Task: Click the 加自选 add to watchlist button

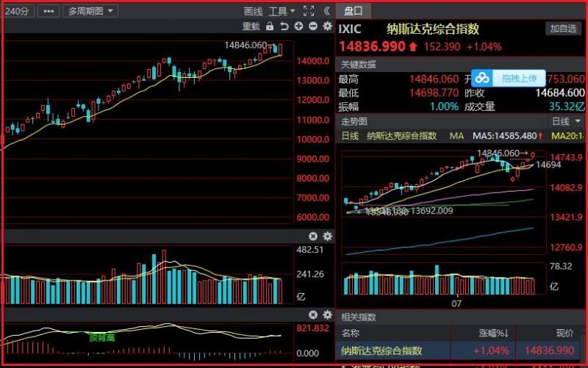Action: tap(563, 29)
